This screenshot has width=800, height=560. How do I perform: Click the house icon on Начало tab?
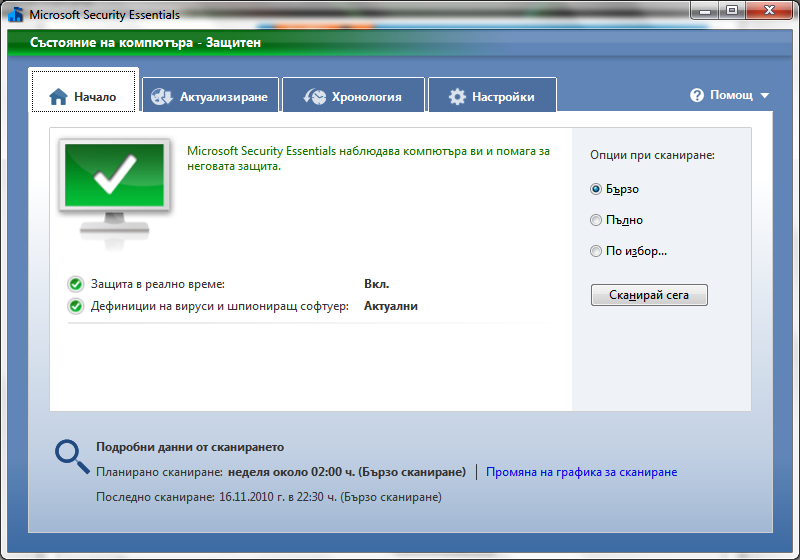[x=58, y=97]
